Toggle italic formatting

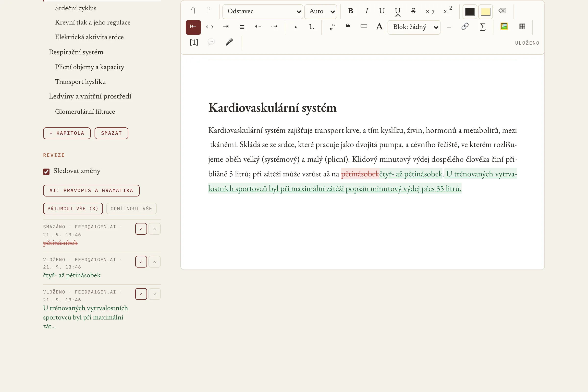pyautogui.click(x=366, y=11)
